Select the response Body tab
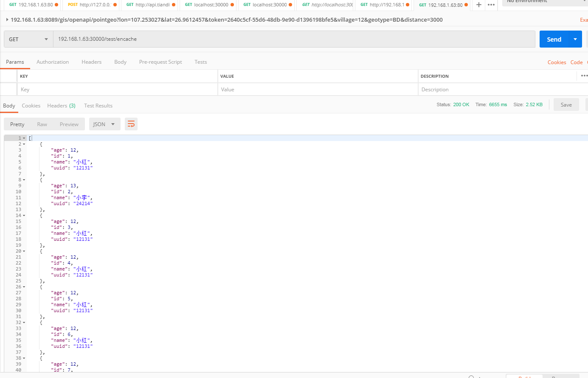The height and width of the screenshot is (378, 588). [9, 105]
